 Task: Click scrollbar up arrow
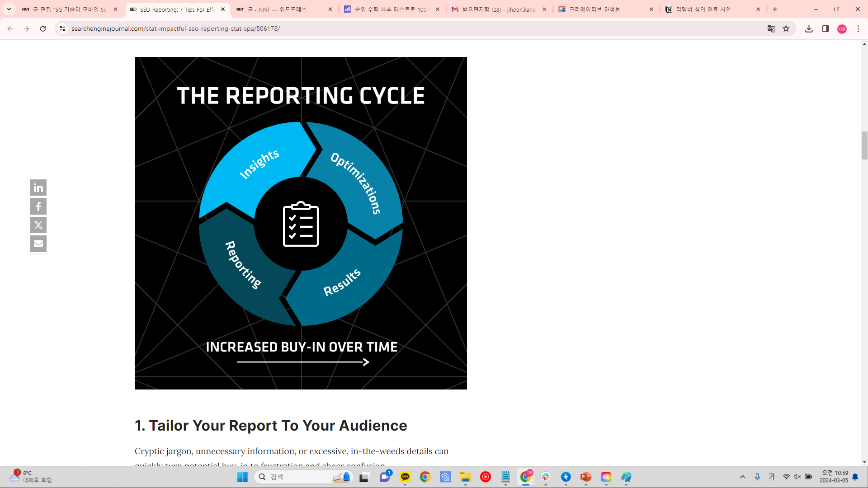click(x=864, y=44)
